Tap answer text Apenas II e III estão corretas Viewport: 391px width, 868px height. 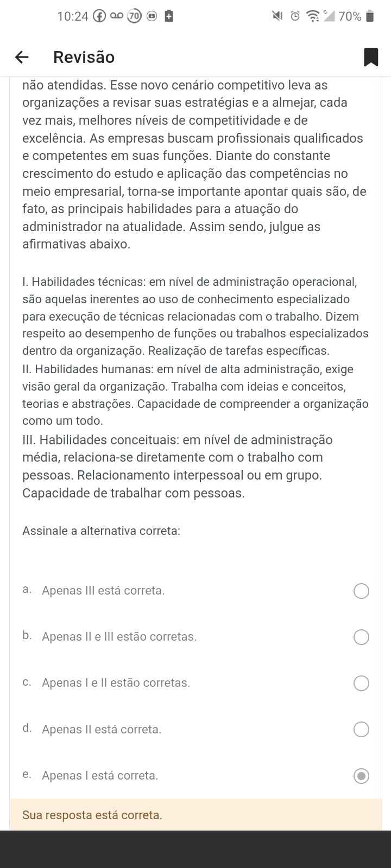point(119,637)
